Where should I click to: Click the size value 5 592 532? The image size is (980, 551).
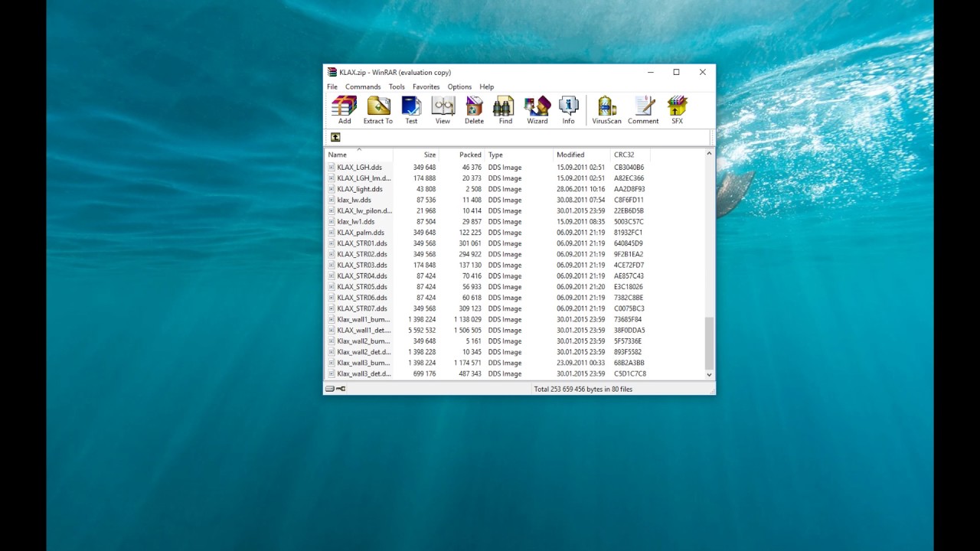tap(422, 331)
